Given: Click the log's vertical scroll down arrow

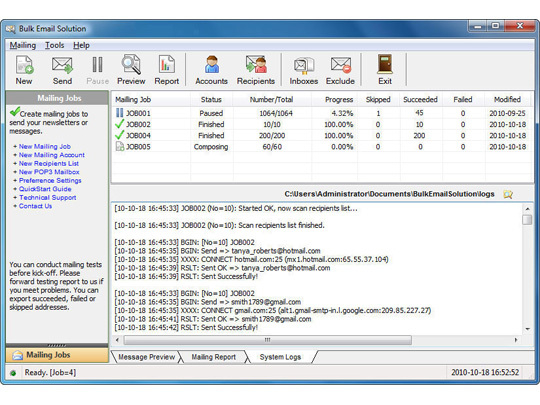Looking at the screenshot, I should [527, 329].
